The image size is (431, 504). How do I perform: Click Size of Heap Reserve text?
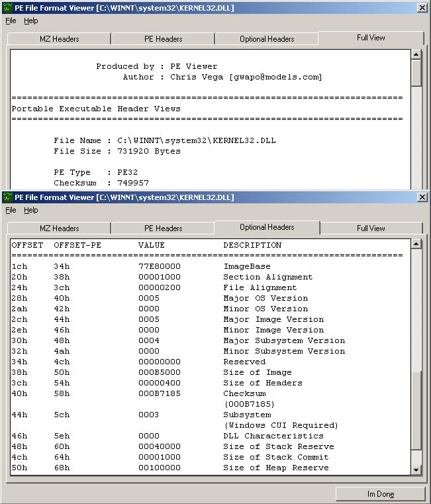pyautogui.click(x=276, y=468)
